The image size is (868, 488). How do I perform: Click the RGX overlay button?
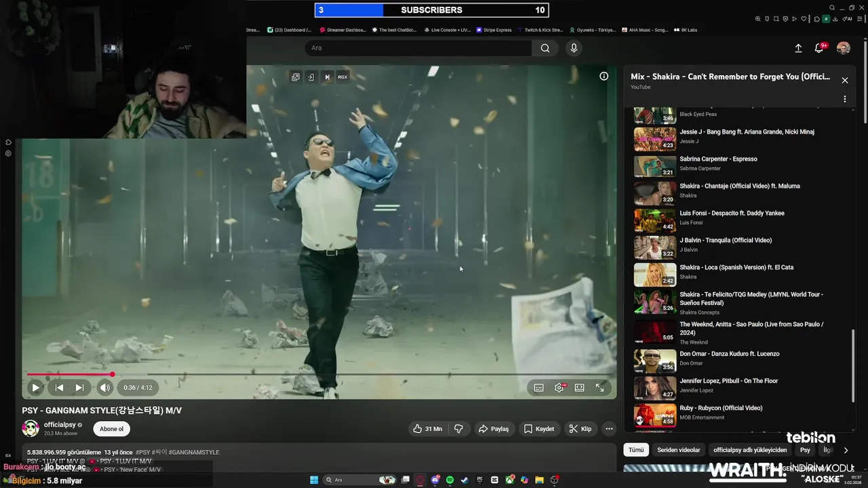(x=342, y=77)
